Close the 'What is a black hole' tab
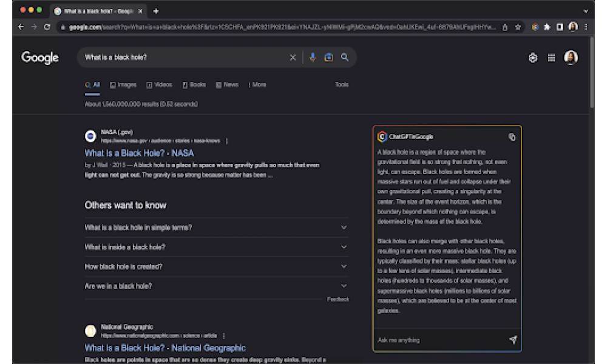607x364 pixels. coord(140,11)
